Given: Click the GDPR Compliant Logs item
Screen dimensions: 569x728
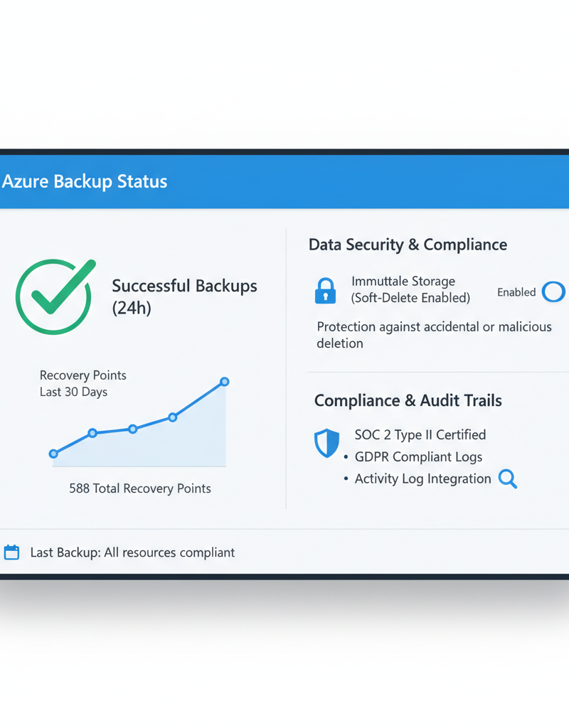Looking at the screenshot, I should click(418, 457).
